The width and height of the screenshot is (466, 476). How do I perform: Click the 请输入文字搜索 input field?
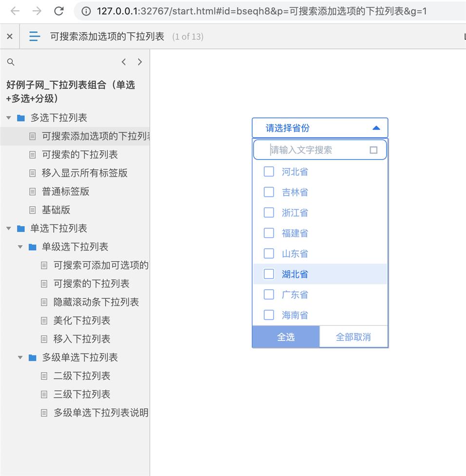pyautogui.click(x=317, y=150)
